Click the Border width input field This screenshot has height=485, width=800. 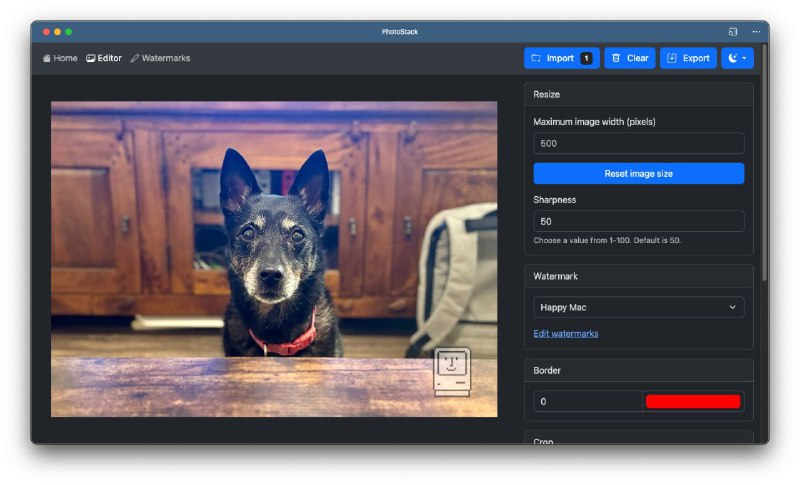coord(588,401)
